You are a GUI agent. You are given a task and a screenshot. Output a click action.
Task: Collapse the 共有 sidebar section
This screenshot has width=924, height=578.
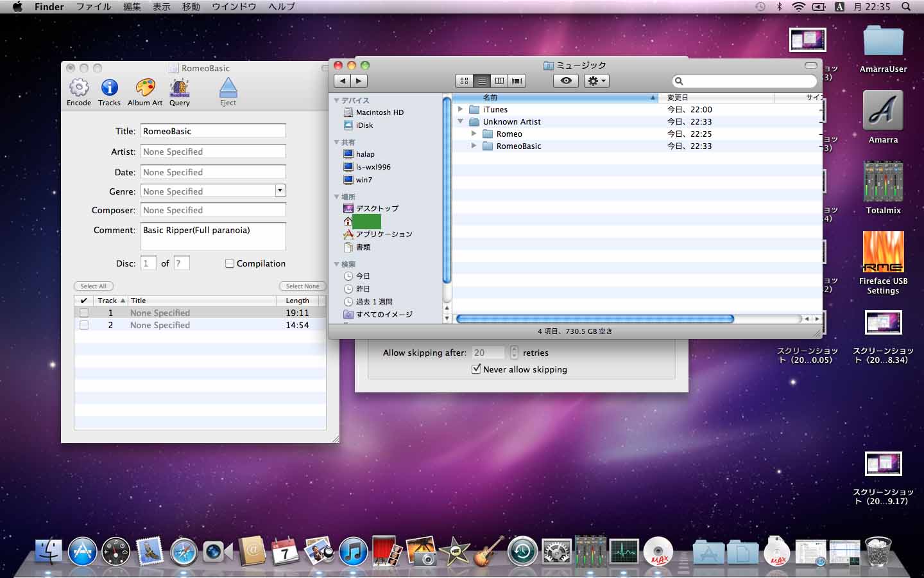tap(337, 142)
